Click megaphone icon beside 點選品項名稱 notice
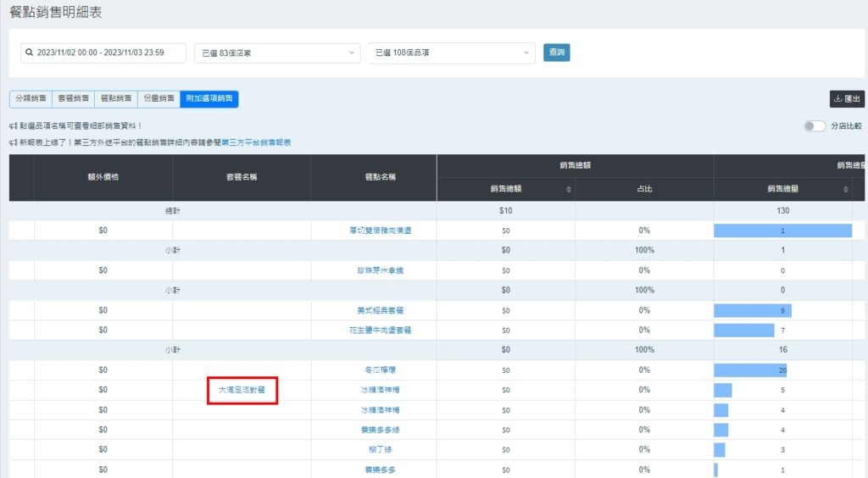This screenshot has height=478, width=868. click(14, 126)
